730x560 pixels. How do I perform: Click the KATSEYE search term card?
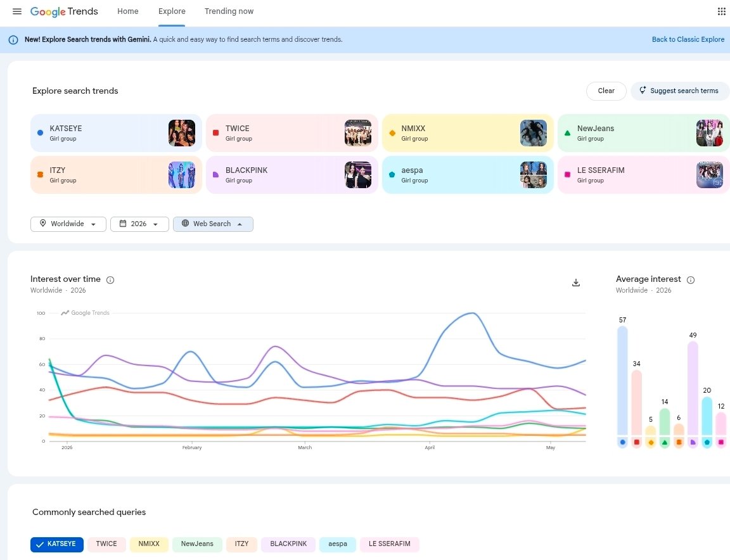(x=117, y=133)
